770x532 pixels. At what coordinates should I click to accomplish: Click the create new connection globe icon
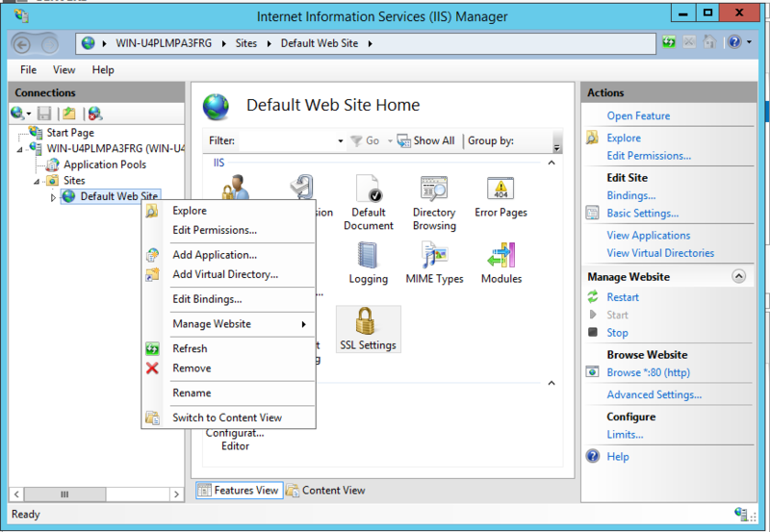click(x=18, y=114)
